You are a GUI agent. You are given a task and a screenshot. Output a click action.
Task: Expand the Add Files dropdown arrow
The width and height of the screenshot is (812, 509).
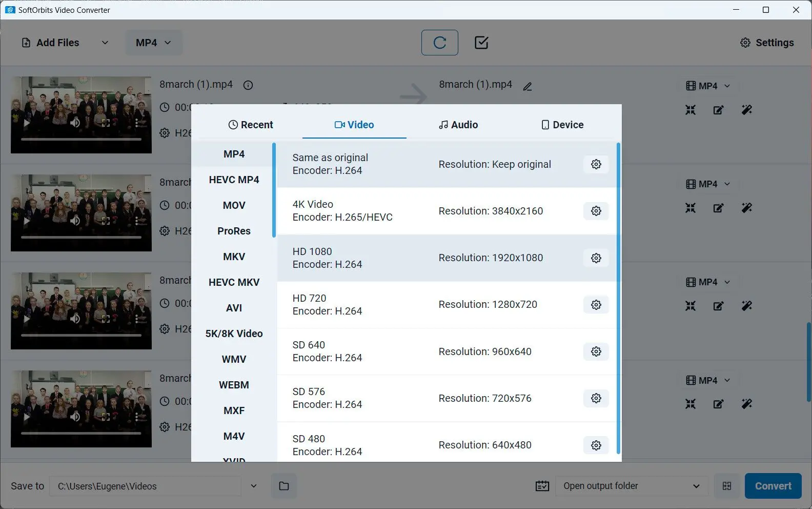105,43
